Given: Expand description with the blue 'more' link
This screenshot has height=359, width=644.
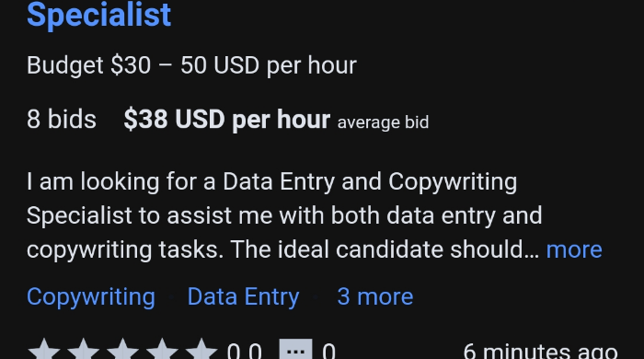Looking at the screenshot, I should tap(574, 249).
